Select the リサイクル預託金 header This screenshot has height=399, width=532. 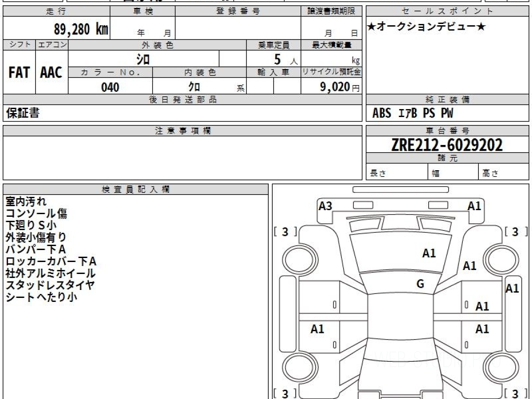(332, 73)
